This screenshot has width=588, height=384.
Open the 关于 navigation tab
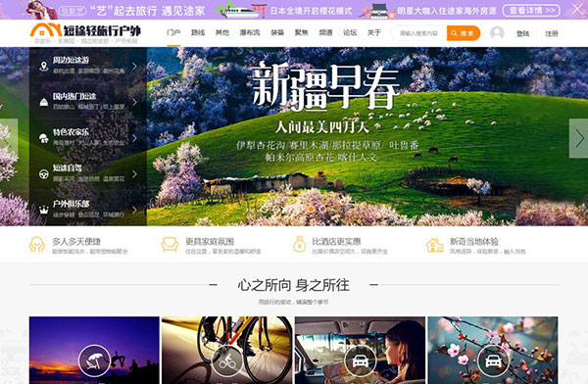(374, 32)
